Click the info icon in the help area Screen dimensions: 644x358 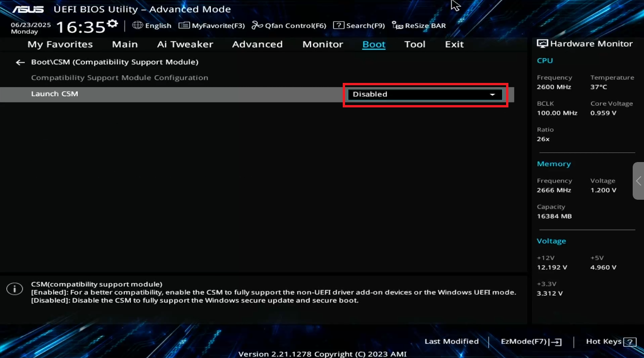pos(15,289)
